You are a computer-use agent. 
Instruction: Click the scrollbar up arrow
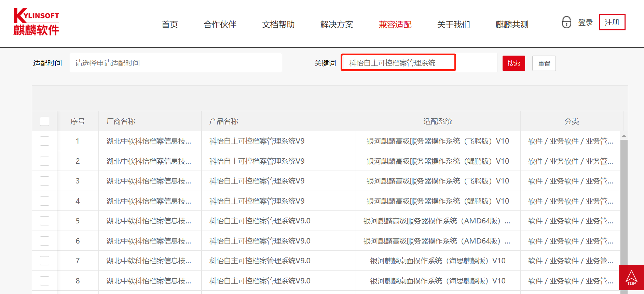click(624, 136)
